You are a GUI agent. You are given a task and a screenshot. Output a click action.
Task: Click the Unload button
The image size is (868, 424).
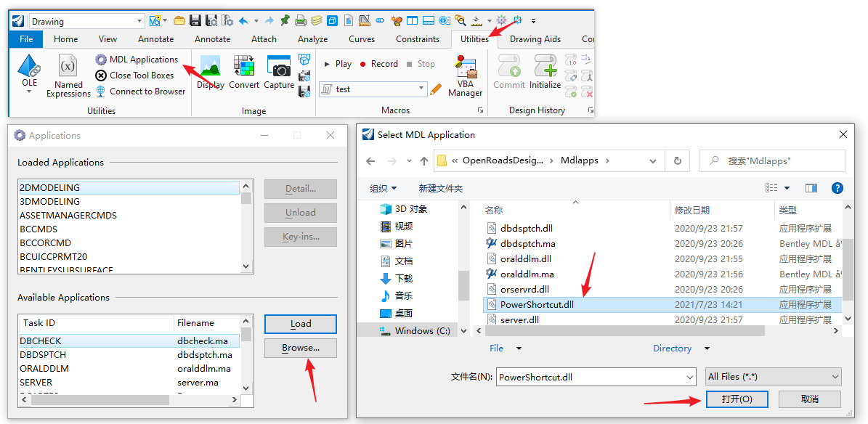pos(301,213)
